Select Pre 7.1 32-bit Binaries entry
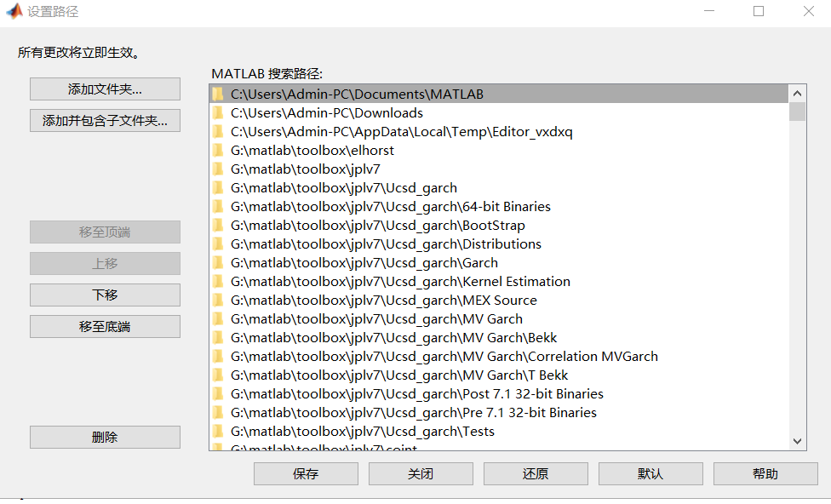The width and height of the screenshot is (831, 504). pos(499,412)
